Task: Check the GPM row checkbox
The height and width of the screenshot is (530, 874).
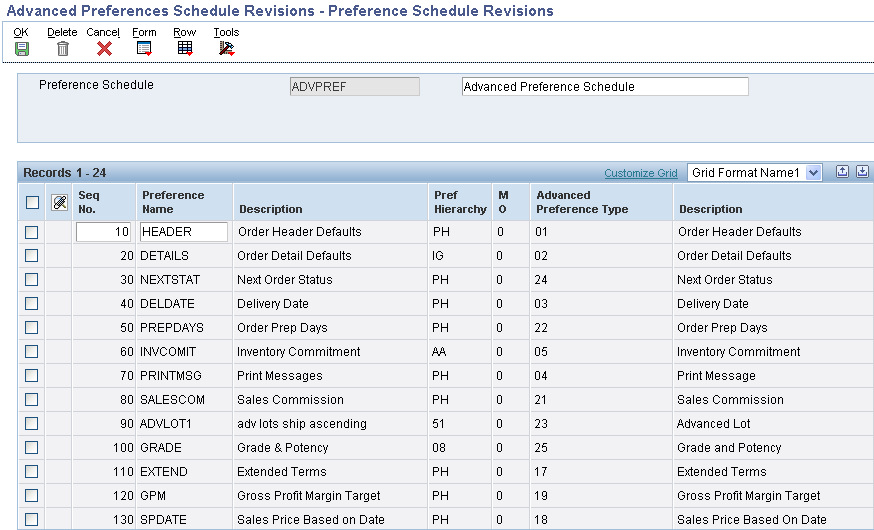Action: (x=32, y=495)
